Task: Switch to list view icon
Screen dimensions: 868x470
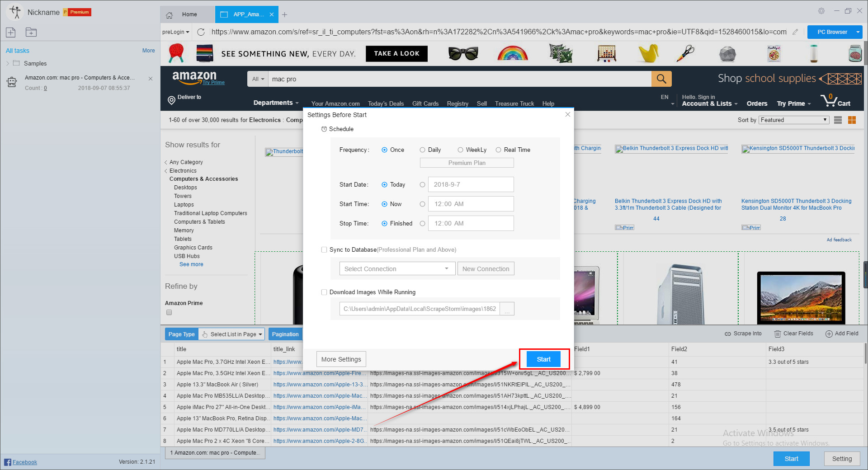Action: click(838, 120)
